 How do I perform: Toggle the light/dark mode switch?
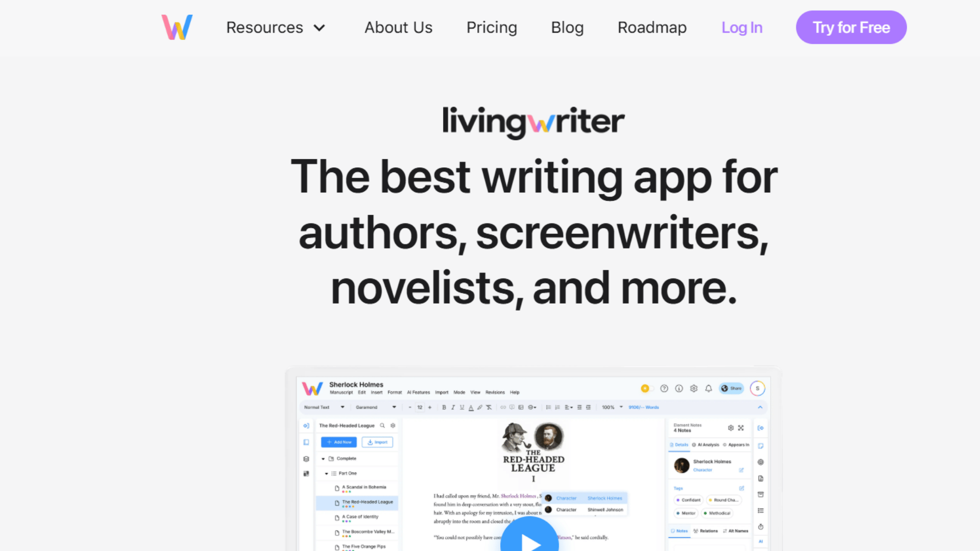647,388
